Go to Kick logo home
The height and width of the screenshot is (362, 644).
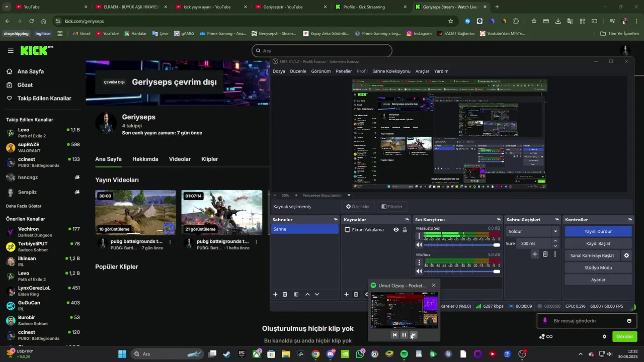click(36, 50)
